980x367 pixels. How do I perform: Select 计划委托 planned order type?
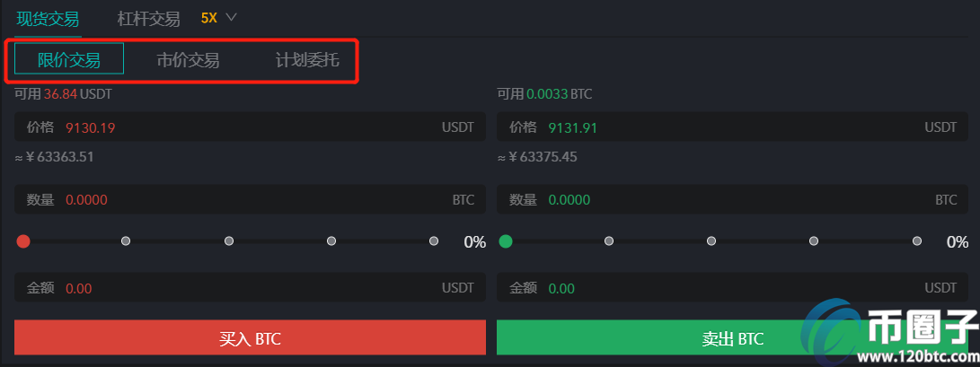[307, 60]
